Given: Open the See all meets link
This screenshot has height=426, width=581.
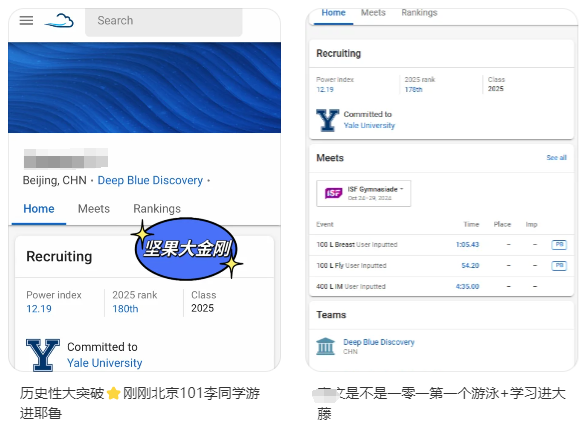Looking at the screenshot, I should 556,158.
